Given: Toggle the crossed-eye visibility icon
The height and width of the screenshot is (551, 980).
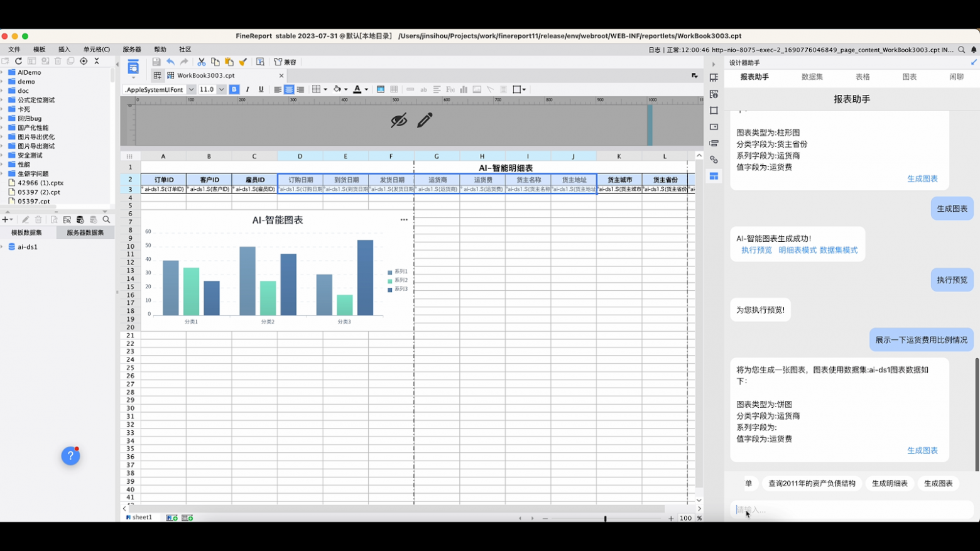Looking at the screenshot, I should point(399,120).
